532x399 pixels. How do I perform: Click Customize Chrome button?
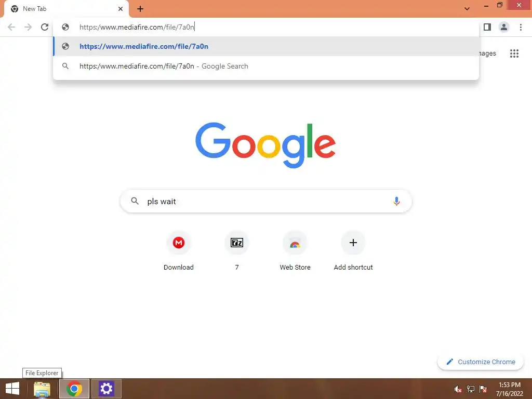coord(481,362)
